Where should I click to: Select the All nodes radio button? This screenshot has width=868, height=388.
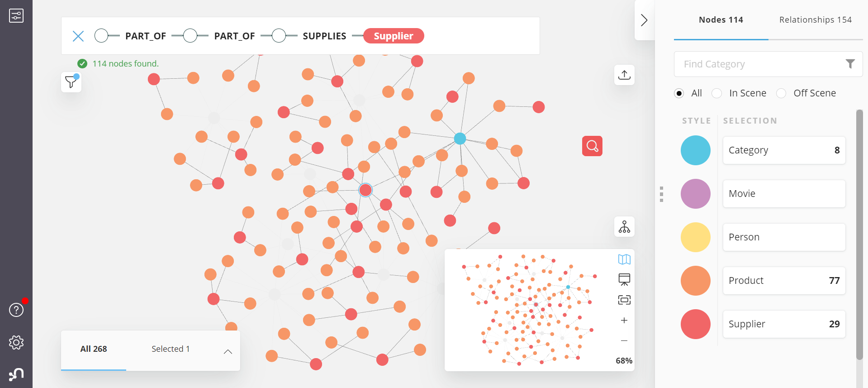(679, 93)
